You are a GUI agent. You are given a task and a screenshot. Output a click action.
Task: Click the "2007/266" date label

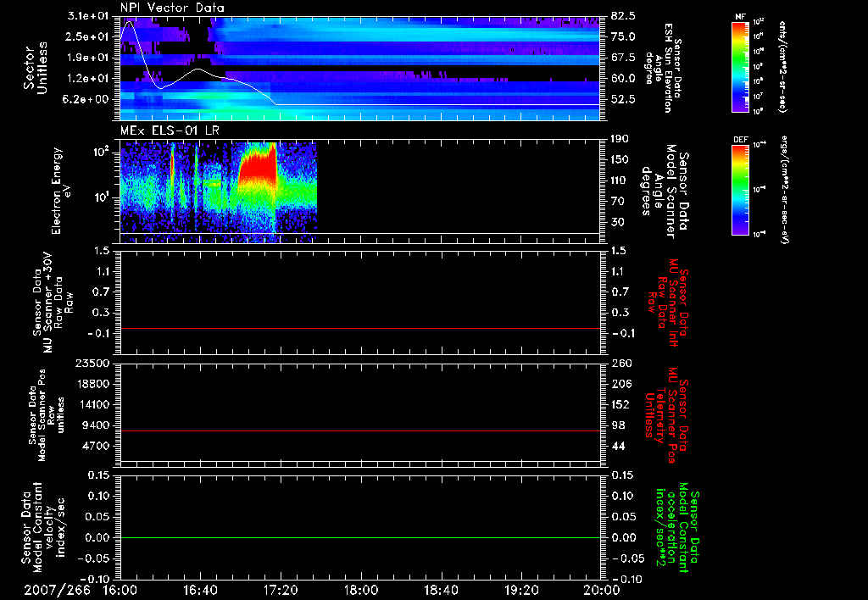click(57, 590)
